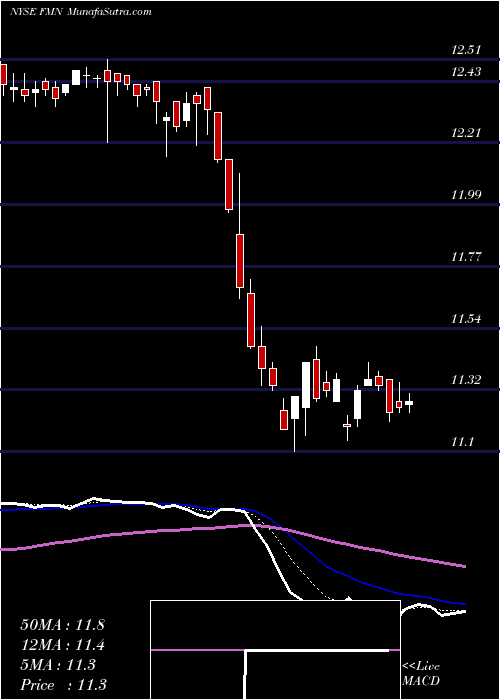Click the 11.77 price level label
Viewport: 500px width, 700px height.
(466, 257)
